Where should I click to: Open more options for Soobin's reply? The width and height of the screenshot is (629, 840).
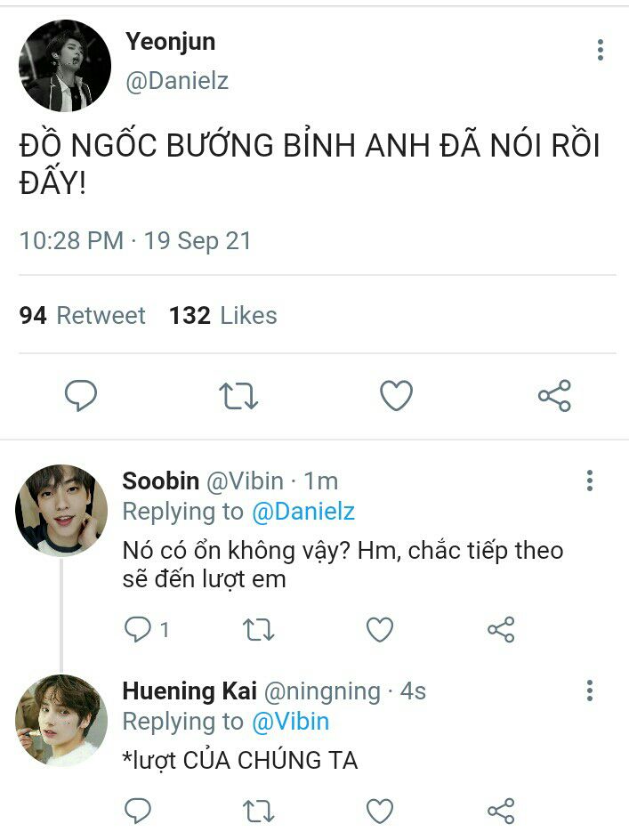pos(589,481)
